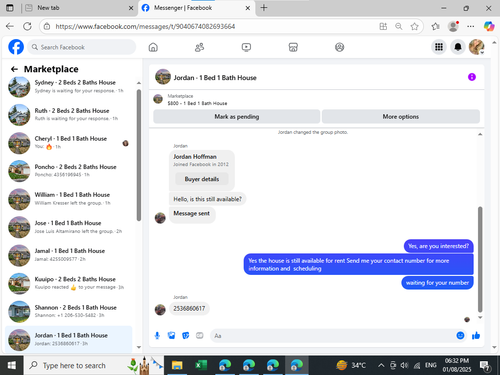500x375 pixels.
Task: Open File Explorer from the taskbar
Action: tap(177, 365)
